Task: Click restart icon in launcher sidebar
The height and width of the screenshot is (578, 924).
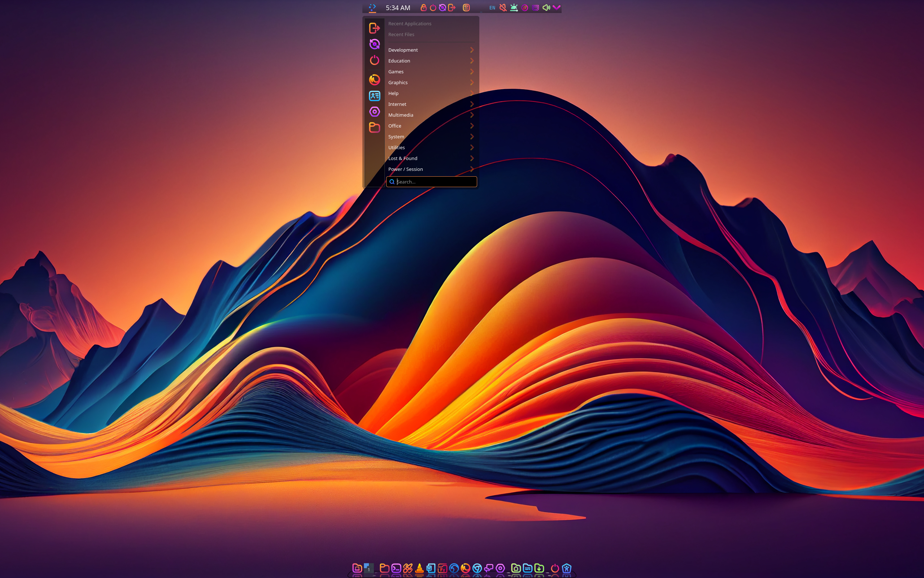Action: (x=374, y=44)
